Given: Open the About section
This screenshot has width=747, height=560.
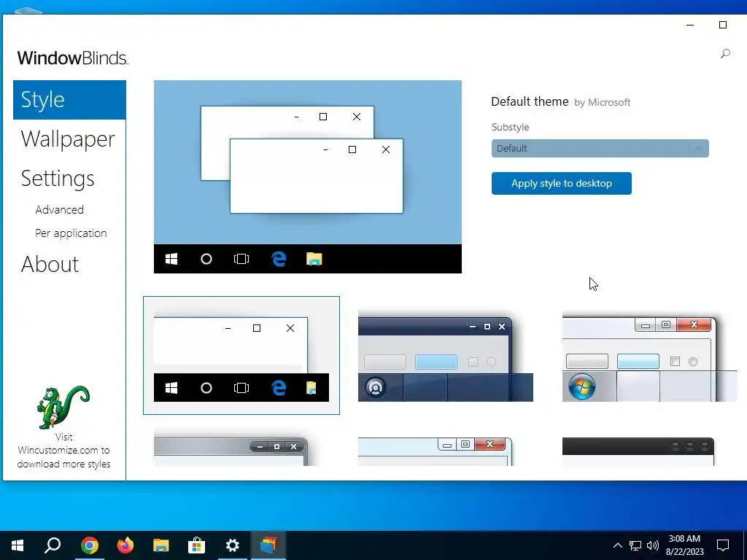Looking at the screenshot, I should tap(50, 264).
